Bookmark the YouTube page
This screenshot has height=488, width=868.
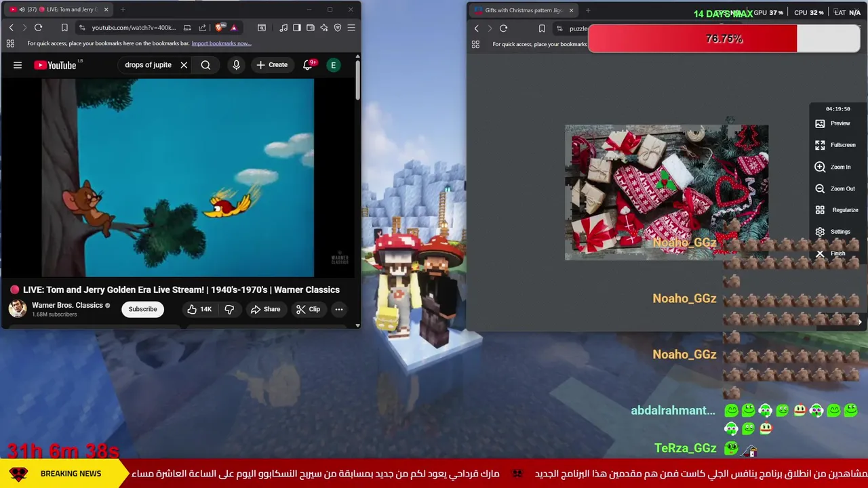[64, 28]
